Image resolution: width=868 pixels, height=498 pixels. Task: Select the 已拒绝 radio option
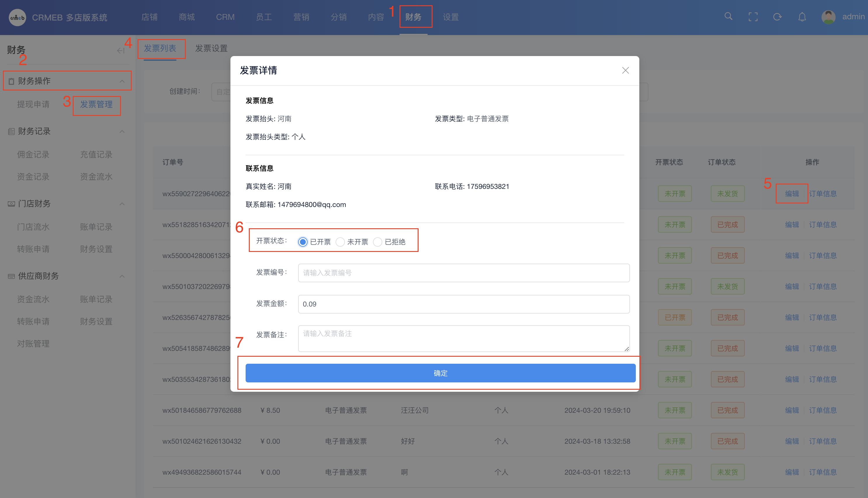click(x=377, y=242)
